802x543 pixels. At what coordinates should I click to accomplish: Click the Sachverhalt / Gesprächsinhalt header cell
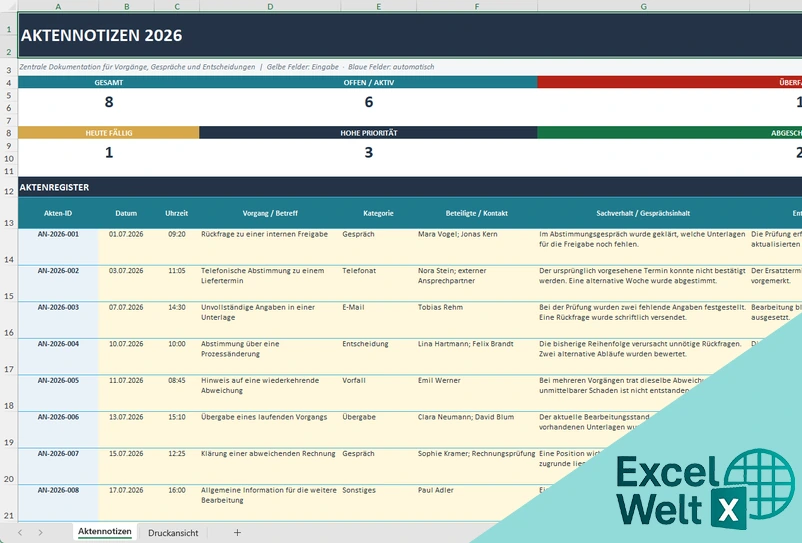pyautogui.click(x=643, y=213)
